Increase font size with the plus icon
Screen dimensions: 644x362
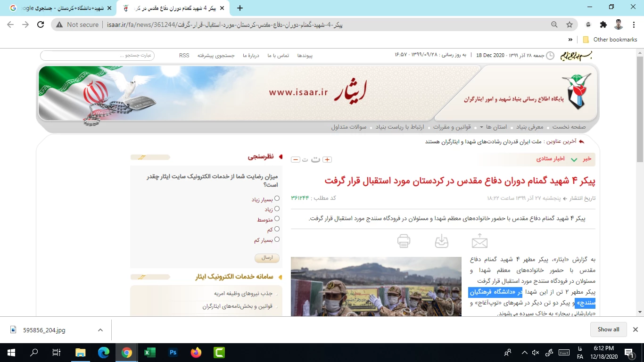pyautogui.click(x=327, y=160)
